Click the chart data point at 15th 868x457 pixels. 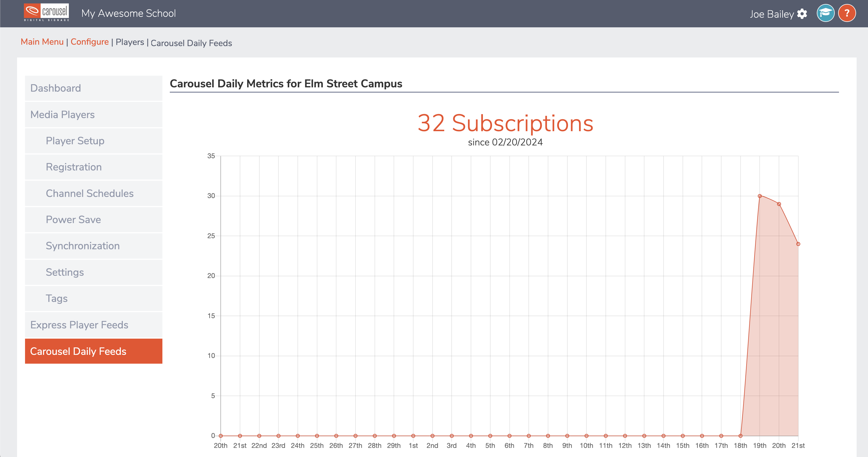(x=683, y=436)
